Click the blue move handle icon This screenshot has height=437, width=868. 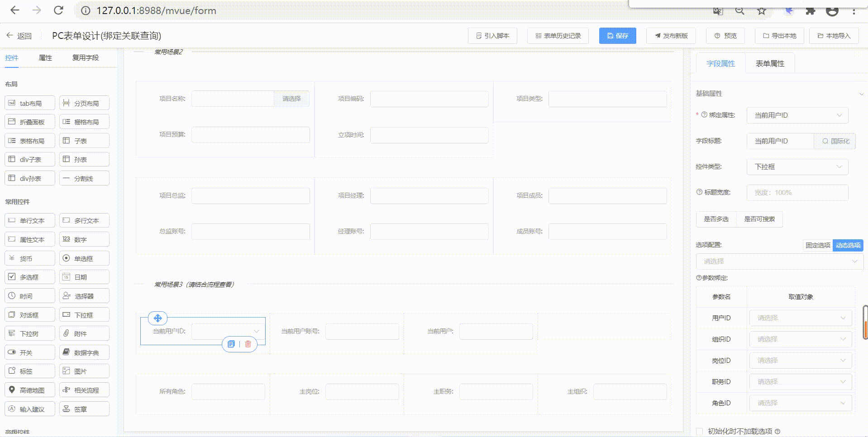(x=157, y=318)
